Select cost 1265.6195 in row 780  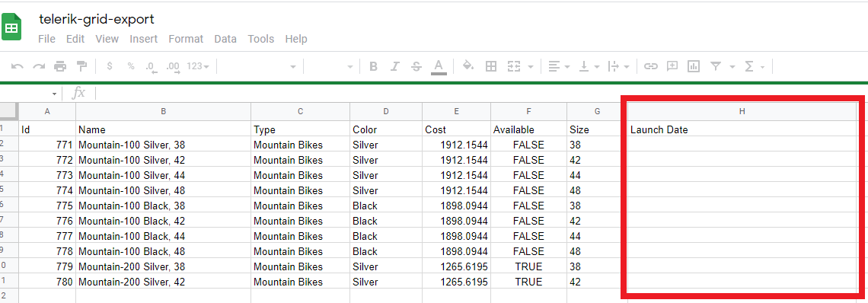pos(456,282)
